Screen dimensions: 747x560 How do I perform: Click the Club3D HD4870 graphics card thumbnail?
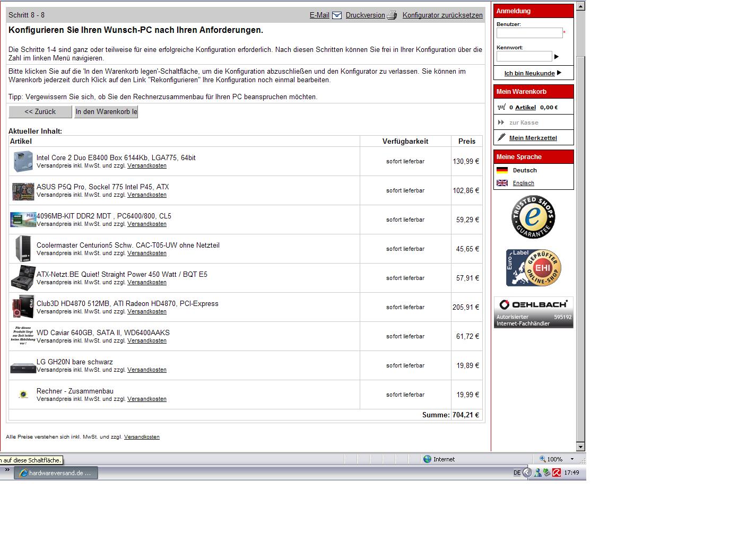[x=23, y=307]
